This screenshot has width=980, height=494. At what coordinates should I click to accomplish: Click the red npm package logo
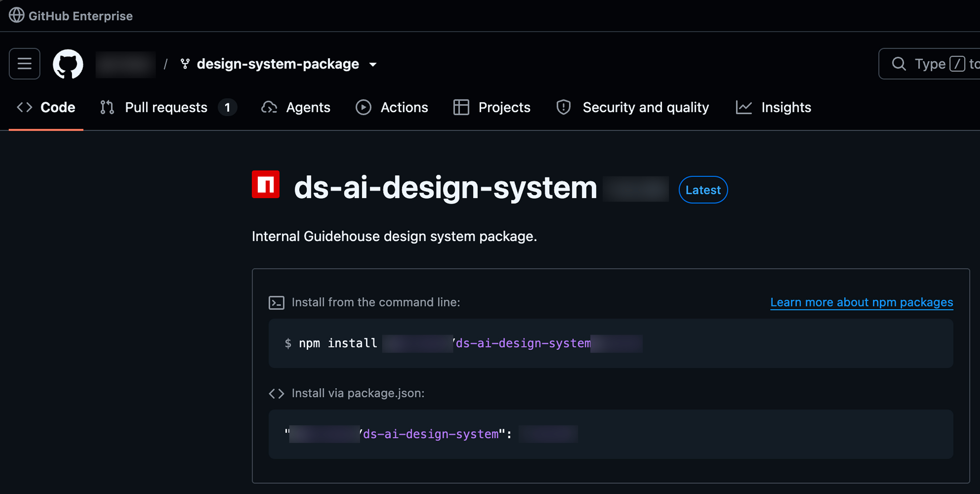265,184
